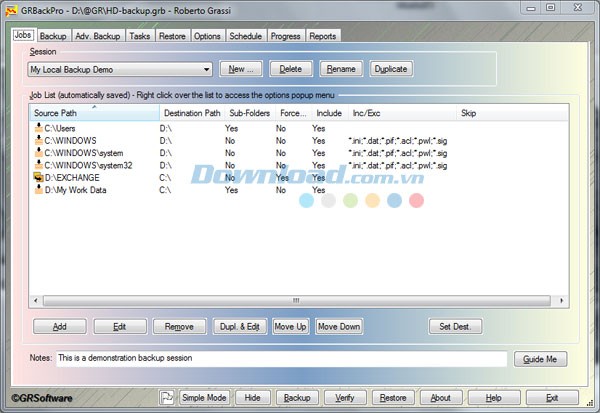This screenshot has width=600, height=413.
Task: Click the Force... column header
Action: click(x=293, y=113)
